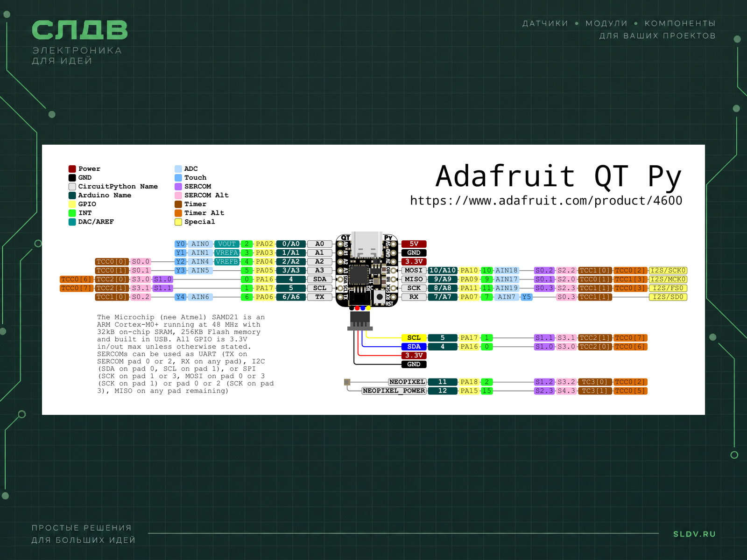Click the Y5 touch label
Screen dimensions: 747x560
(x=527, y=297)
